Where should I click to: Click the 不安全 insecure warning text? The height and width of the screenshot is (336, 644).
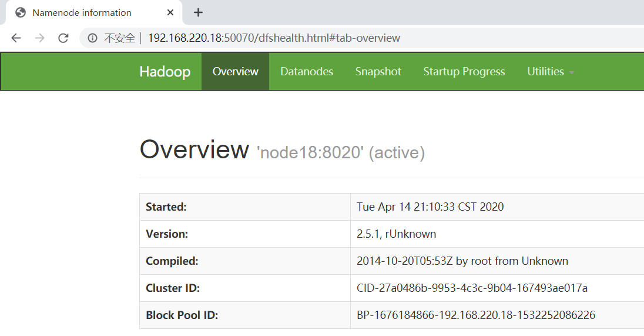(119, 38)
